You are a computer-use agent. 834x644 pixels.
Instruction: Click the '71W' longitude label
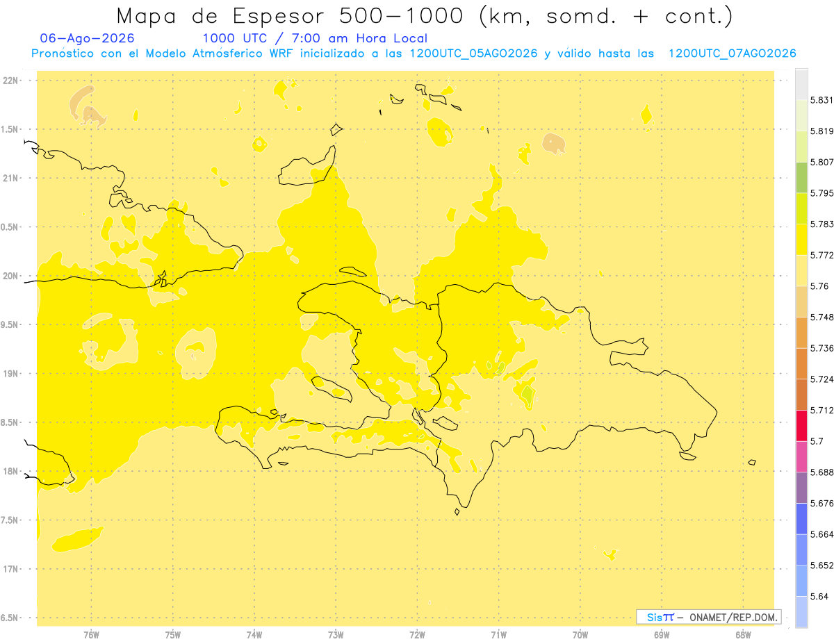(x=498, y=635)
